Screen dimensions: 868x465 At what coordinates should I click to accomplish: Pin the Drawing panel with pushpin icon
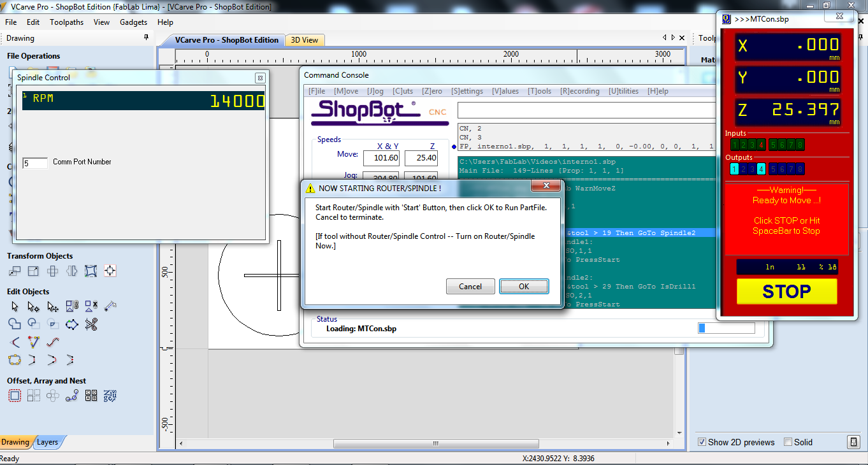coord(146,38)
